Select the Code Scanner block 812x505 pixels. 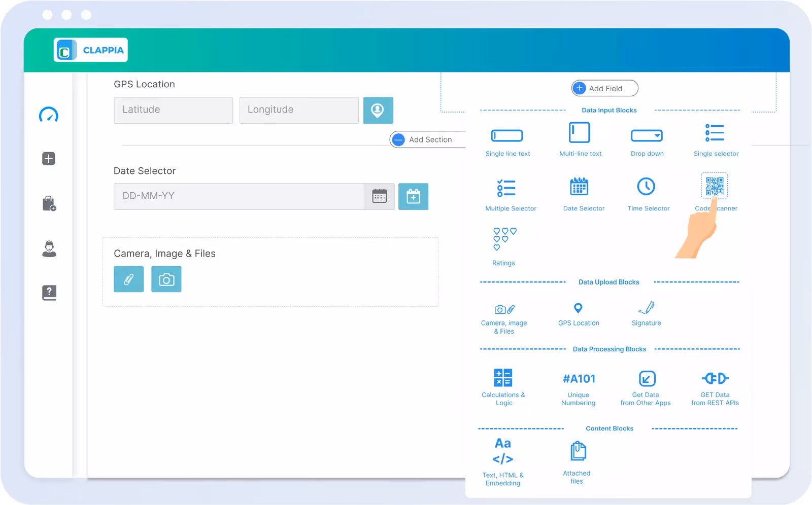coord(715,187)
